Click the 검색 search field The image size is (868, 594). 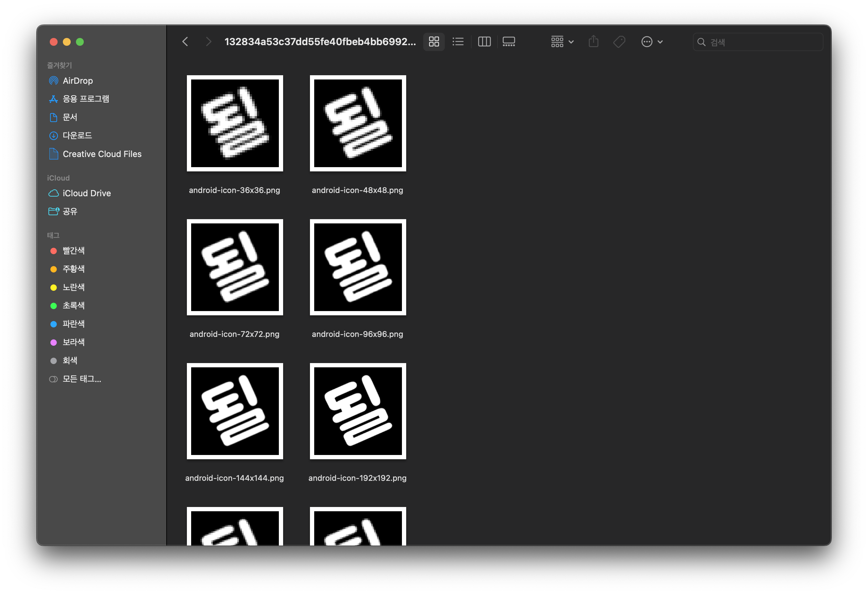[762, 42]
